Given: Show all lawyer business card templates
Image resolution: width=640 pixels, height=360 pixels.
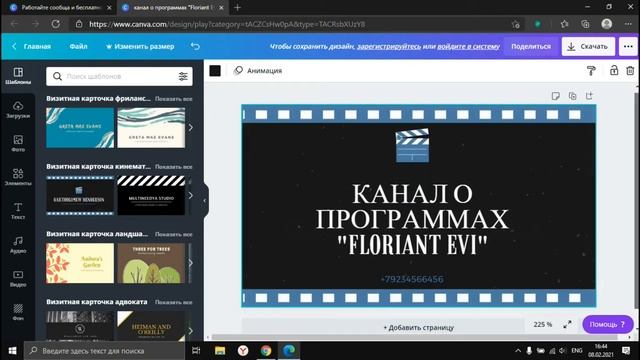Looking at the screenshot, I should 173,302.
